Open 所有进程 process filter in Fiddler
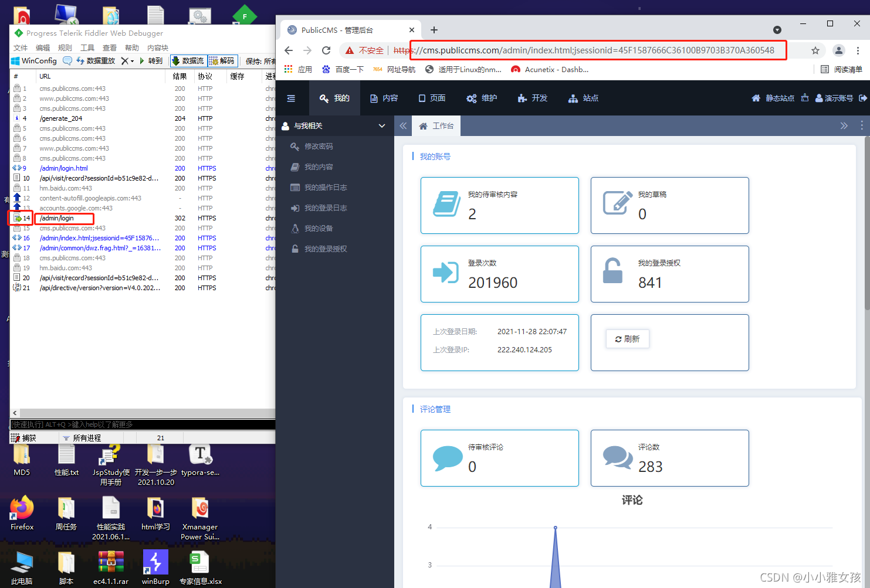The height and width of the screenshot is (588, 870). 82,438
